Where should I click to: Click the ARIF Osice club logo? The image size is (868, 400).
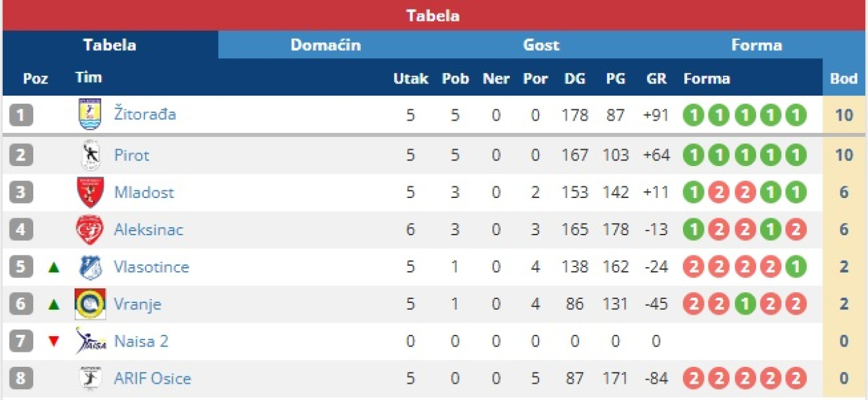tap(90, 378)
